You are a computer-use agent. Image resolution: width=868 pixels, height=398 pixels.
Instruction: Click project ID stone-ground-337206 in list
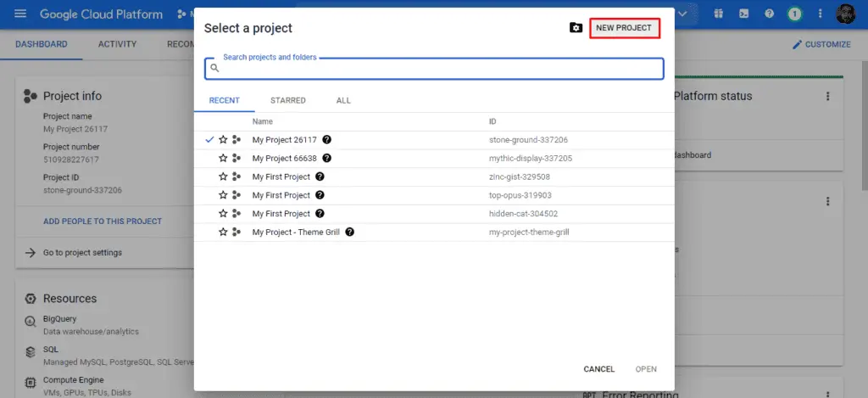click(528, 140)
